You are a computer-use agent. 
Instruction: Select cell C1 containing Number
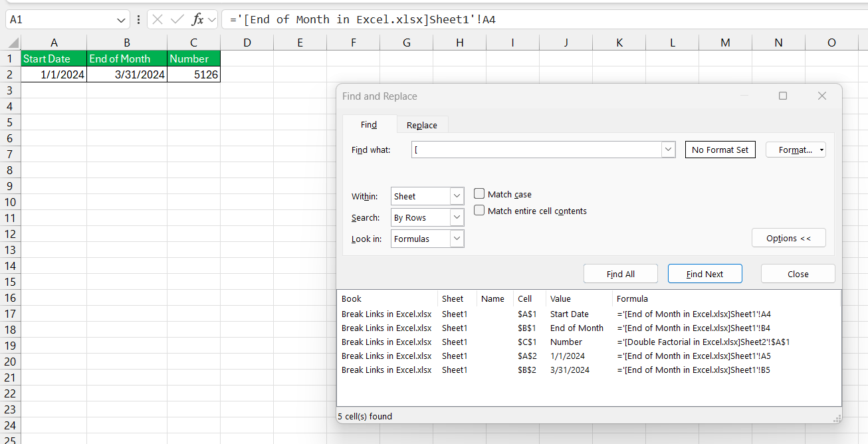(x=193, y=58)
